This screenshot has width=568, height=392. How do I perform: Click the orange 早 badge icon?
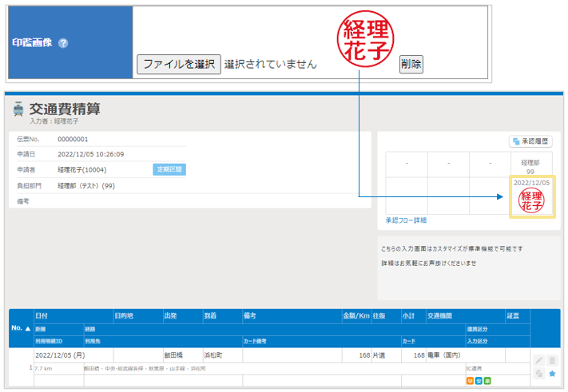point(469,381)
